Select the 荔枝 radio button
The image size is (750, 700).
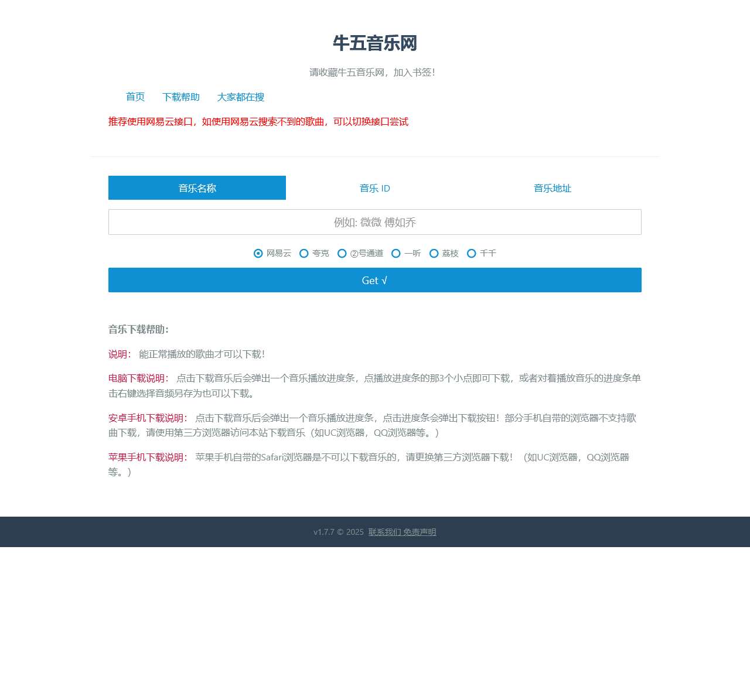434,253
